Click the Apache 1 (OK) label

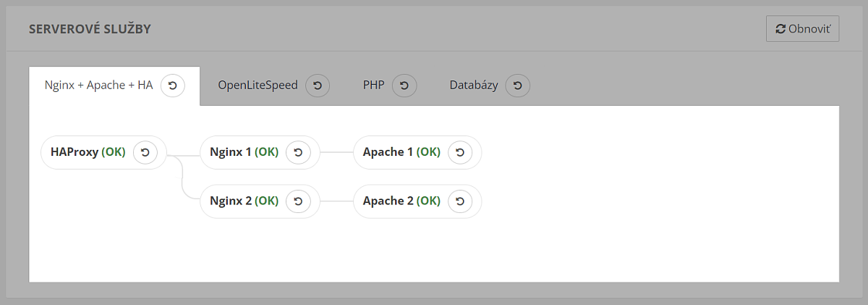coord(401,152)
